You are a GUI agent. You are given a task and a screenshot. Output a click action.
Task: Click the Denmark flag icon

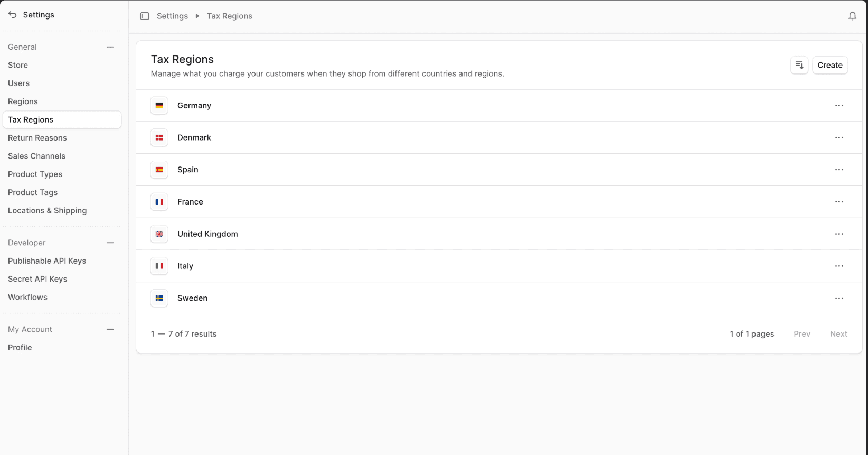159,138
